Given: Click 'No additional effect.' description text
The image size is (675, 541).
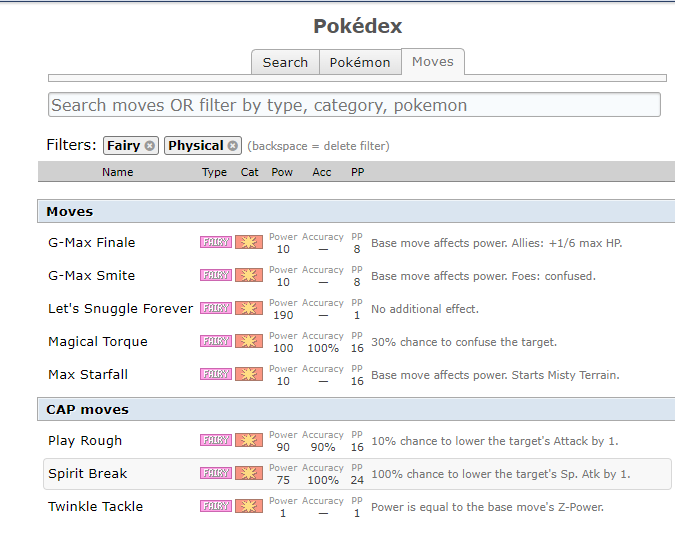Looking at the screenshot, I should click(425, 309).
